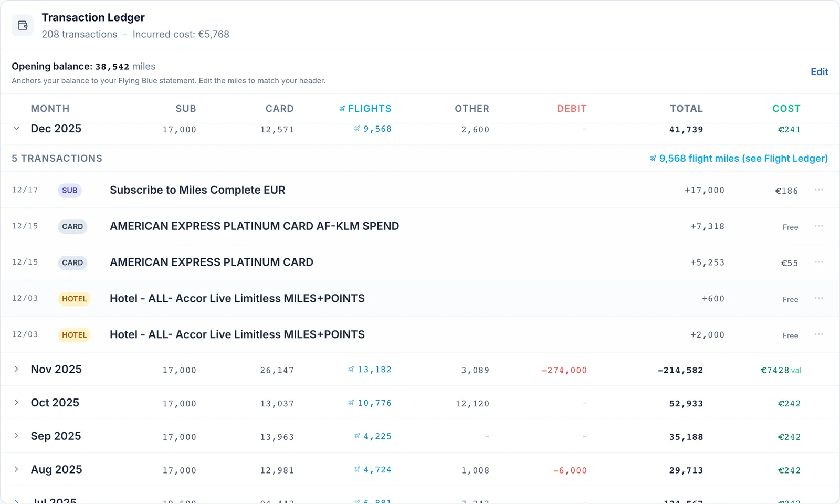Click Oct 2025 total 52,933
This screenshot has width=840, height=504.
click(x=686, y=404)
